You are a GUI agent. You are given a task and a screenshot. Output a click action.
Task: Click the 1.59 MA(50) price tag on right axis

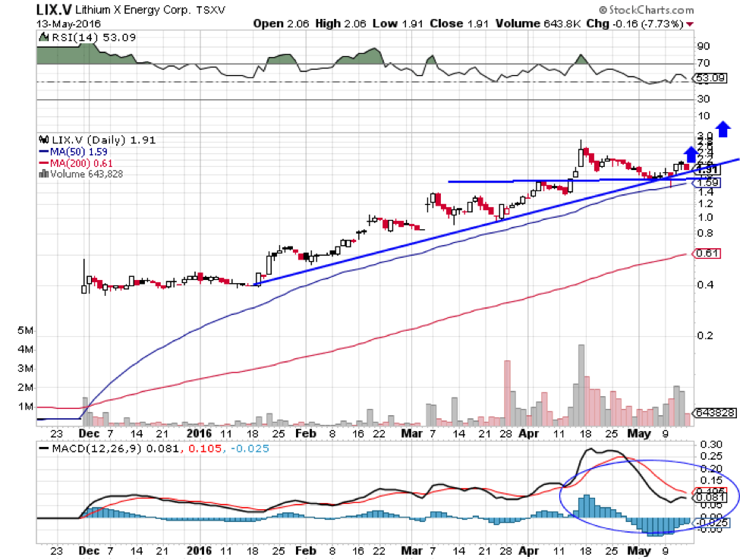pos(708,183)
